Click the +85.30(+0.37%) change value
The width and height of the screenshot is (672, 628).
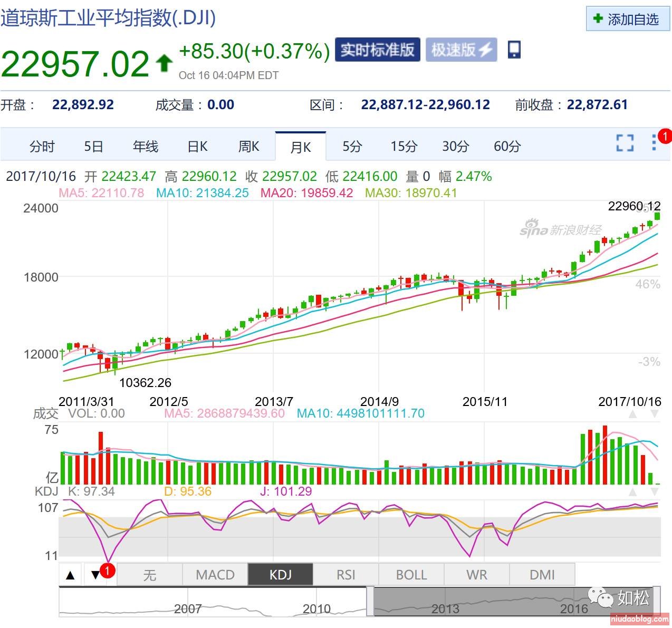(254, 51)
